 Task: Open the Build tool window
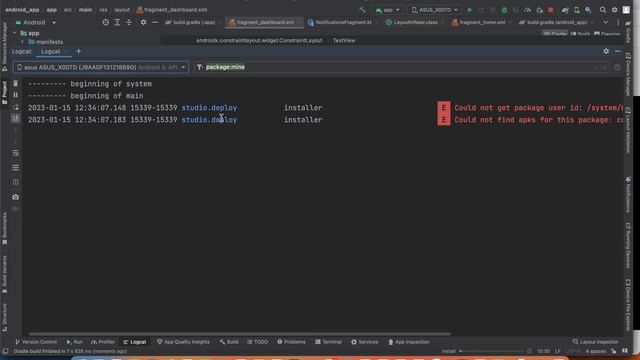[229, 342]
